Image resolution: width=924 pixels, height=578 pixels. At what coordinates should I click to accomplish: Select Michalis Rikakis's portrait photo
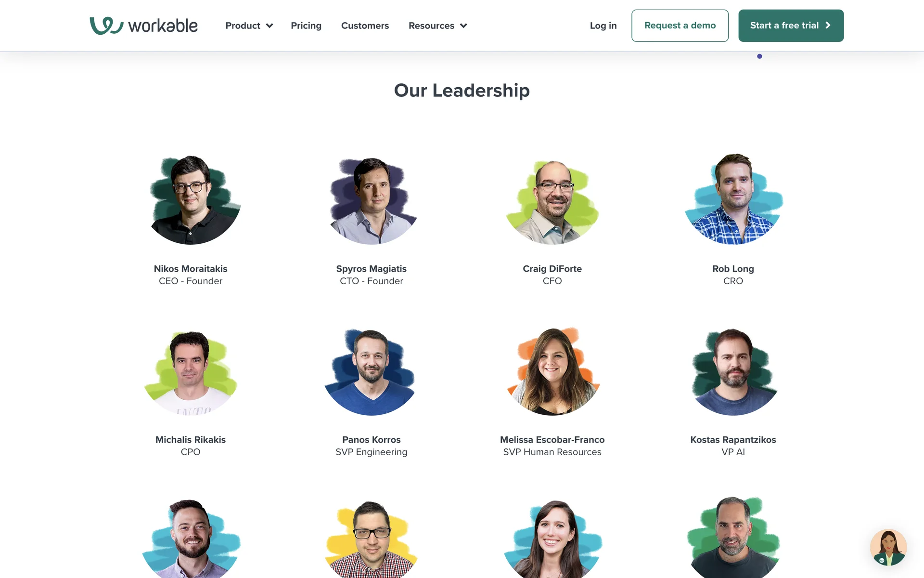(x=191, y=373)
